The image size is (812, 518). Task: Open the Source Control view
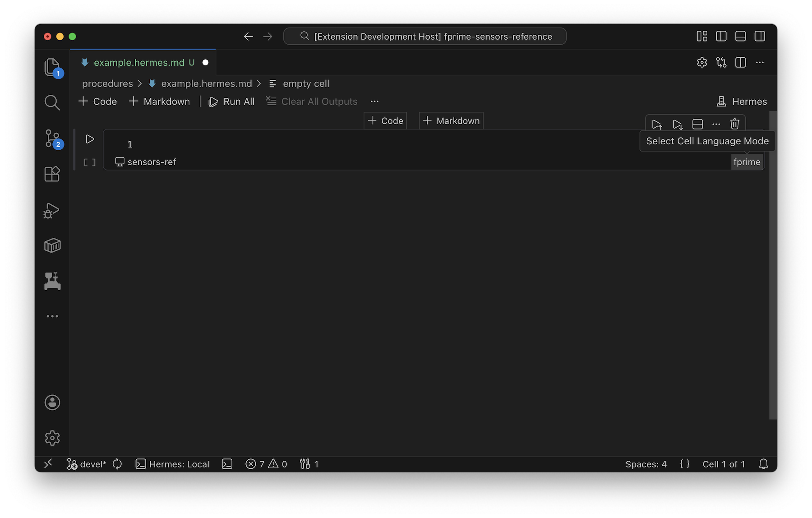[x=52, y=139]
